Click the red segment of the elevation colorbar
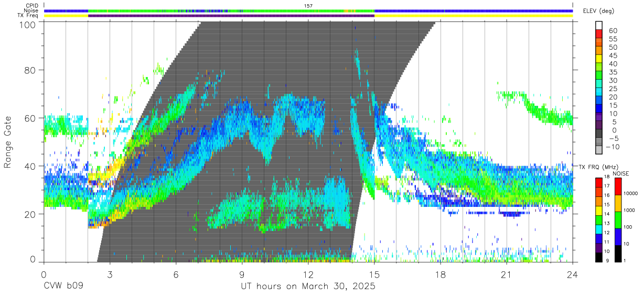 tap(599, 34)
